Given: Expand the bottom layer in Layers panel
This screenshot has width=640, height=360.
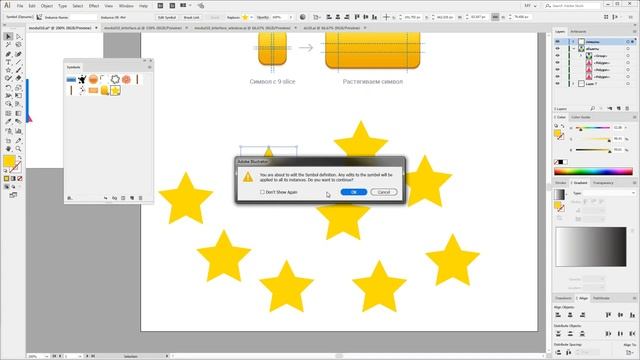Looking at the screenshot, I should click(x=573, y=83).
